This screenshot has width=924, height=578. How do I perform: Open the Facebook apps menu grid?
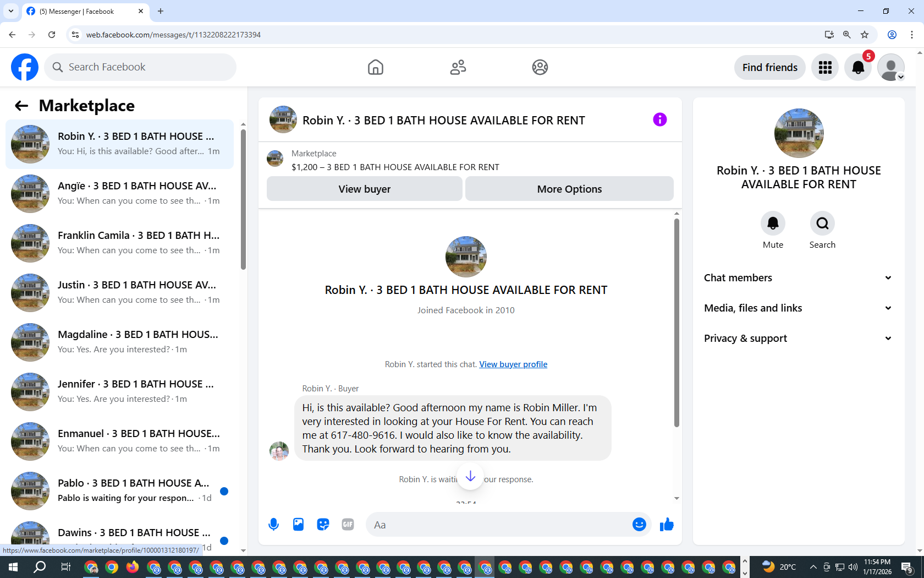(x=825, y=67)
